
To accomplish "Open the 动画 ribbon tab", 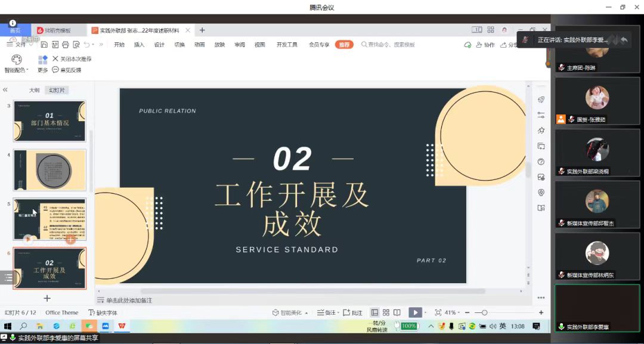I will coord(199,45).
